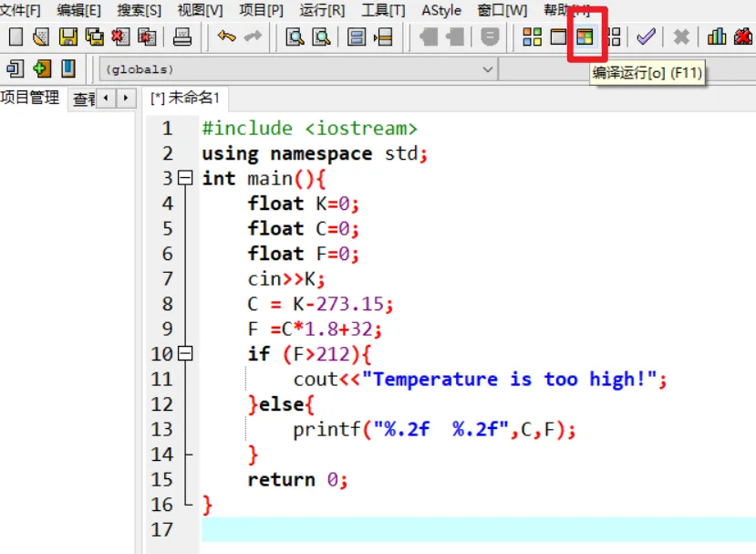The image size is (756, 554).
Task: Run the program with the window icon
Action: (558, 37)
